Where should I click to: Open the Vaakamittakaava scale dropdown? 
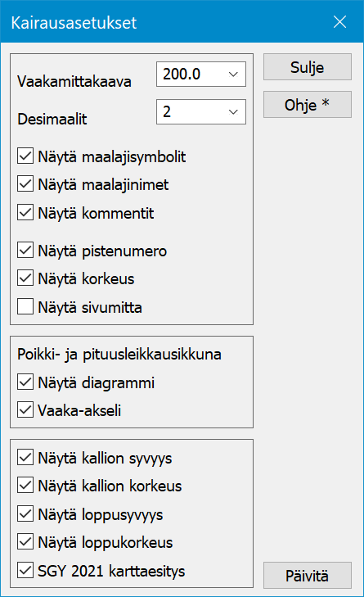point(233,75)
